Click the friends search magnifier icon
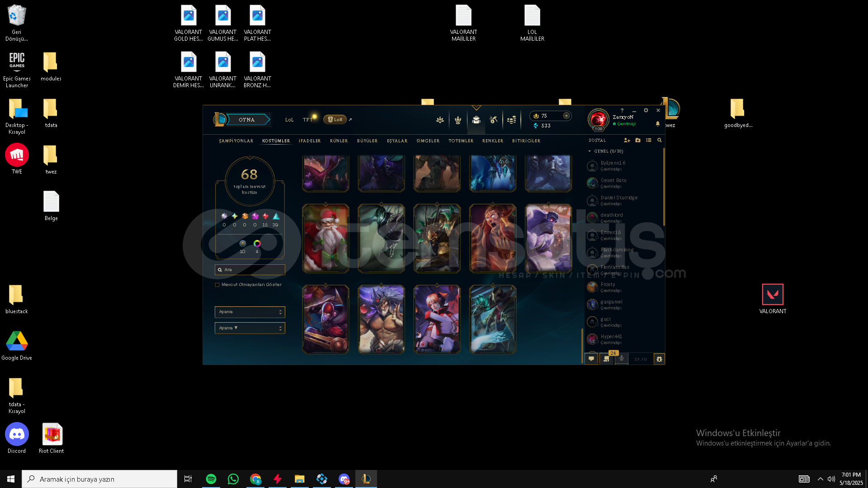This screenshot has height=488, width=868. tap(660, 141)
